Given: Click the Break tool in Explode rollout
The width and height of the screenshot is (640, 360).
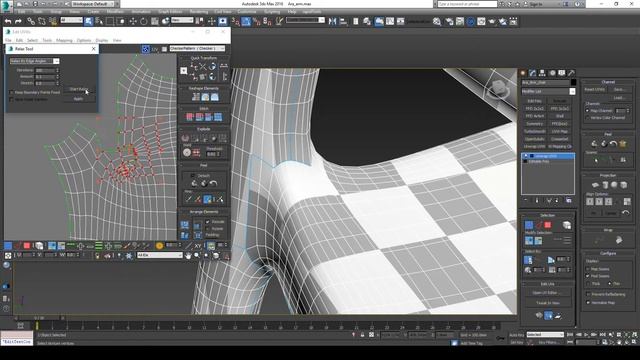Looking at the screenshot, I should [185, 138].
